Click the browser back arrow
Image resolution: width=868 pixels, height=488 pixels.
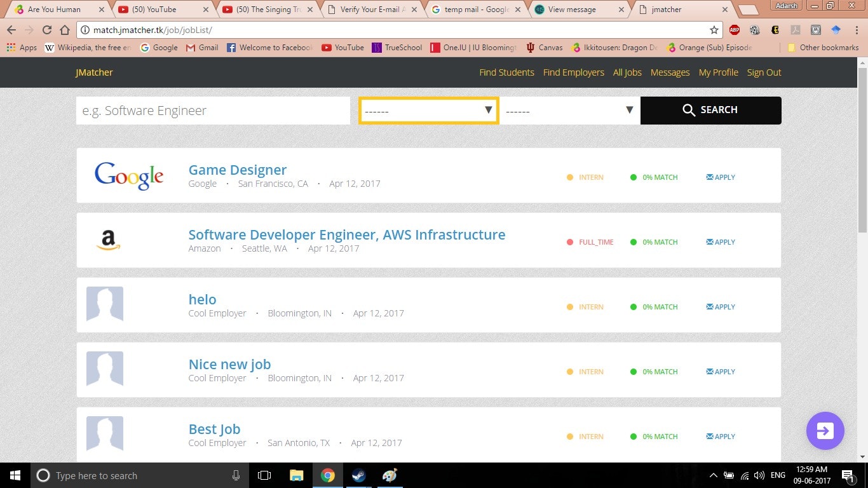point(11,30)
